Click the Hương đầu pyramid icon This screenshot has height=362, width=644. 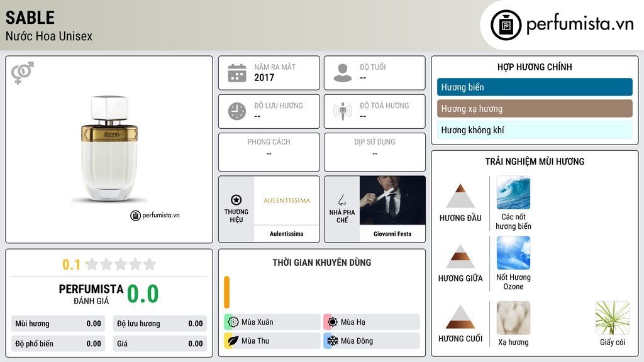(460, 196)
